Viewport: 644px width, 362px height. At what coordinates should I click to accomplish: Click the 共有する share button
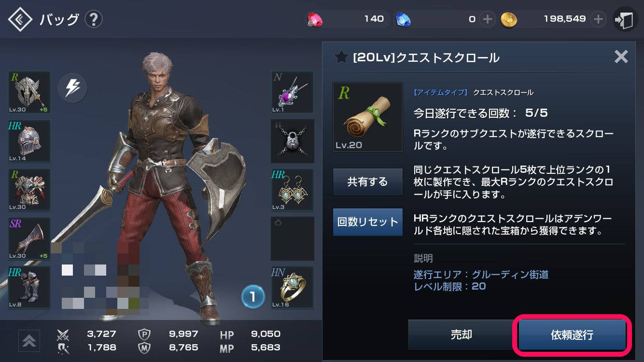click(368, 182)
